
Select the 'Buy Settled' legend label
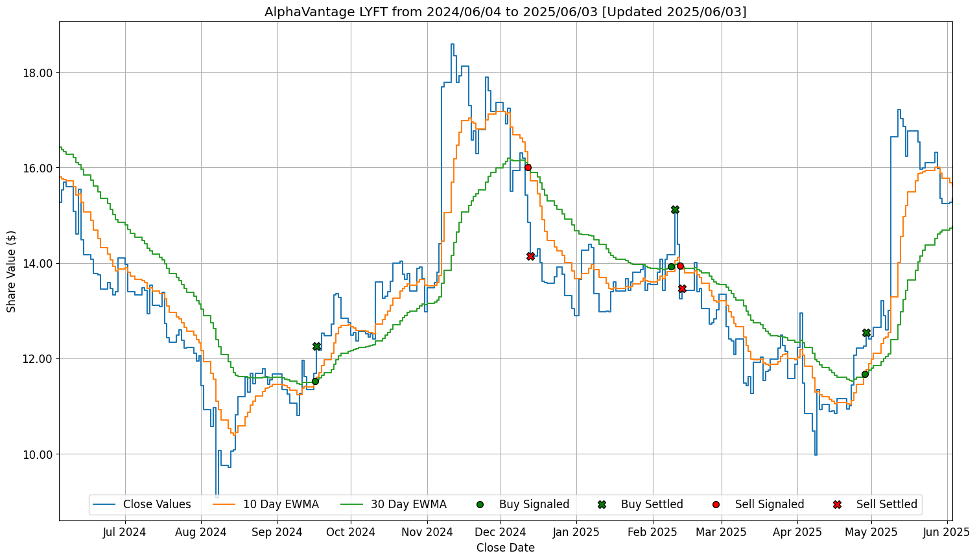click(x=652, y=504)
